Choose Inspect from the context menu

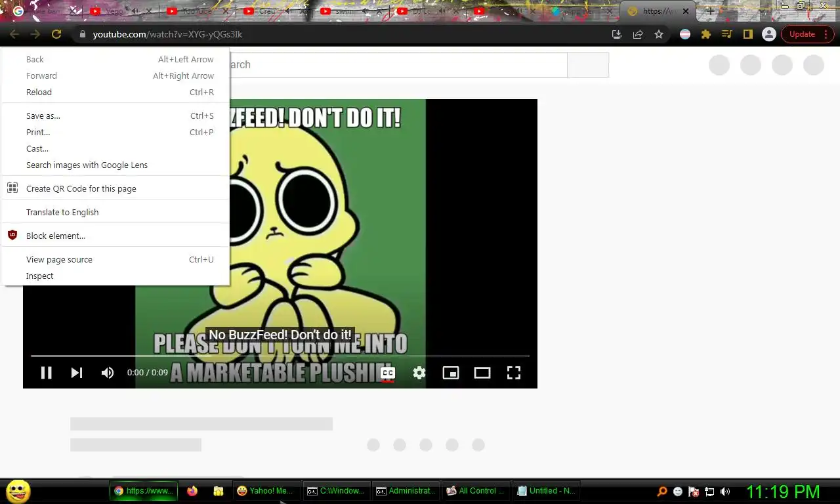(x=115, y=276)
